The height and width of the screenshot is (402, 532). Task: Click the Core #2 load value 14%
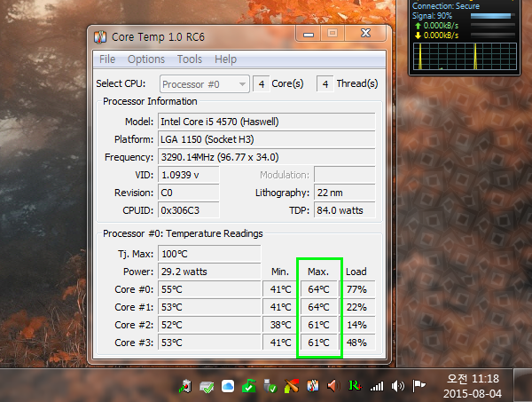pyautogui.click(x=357, y=325)
